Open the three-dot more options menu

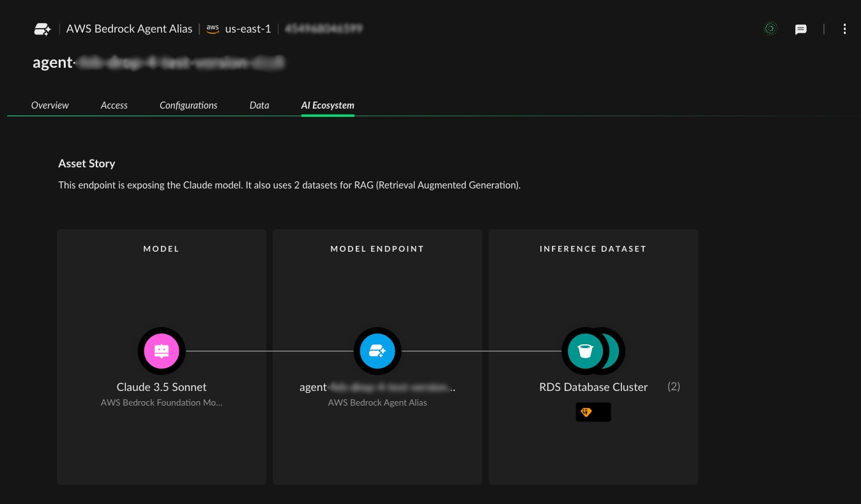tap(844, 29)
